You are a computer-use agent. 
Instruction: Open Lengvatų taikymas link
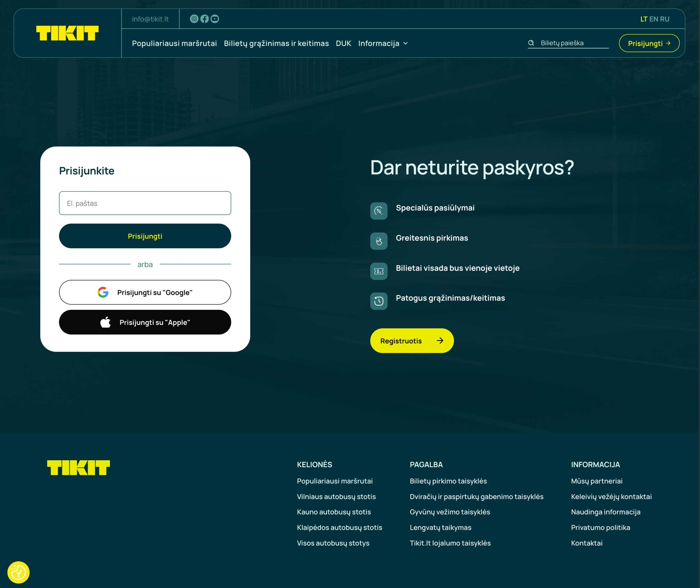point(441,528)
